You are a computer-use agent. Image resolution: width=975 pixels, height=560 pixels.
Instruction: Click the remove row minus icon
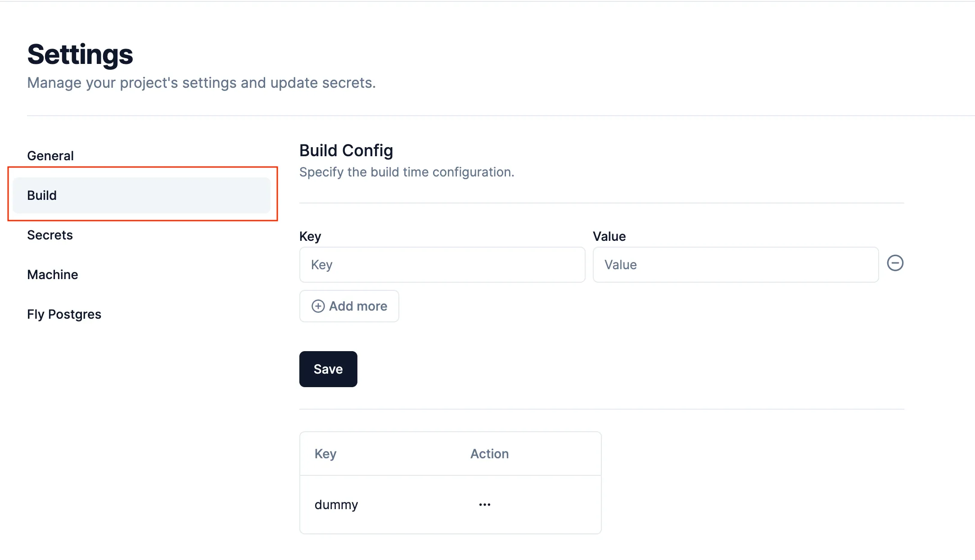tap(895, 264)
